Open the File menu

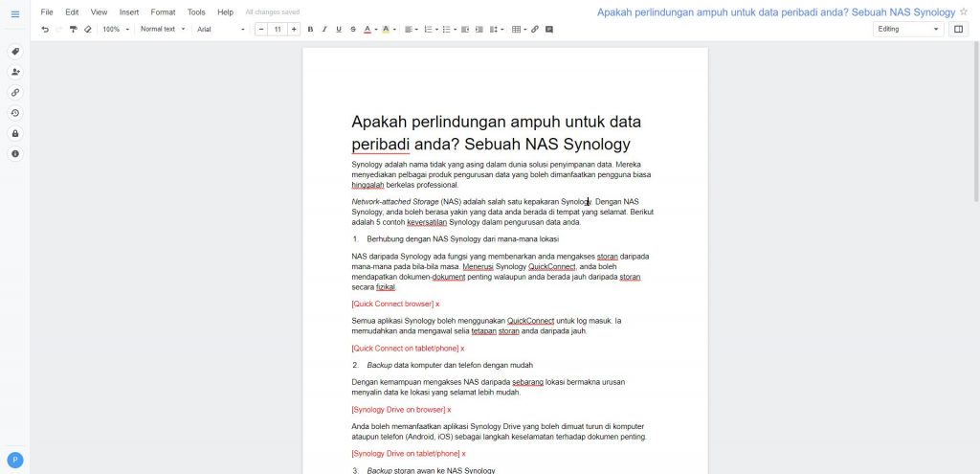(x=47, y=11)
